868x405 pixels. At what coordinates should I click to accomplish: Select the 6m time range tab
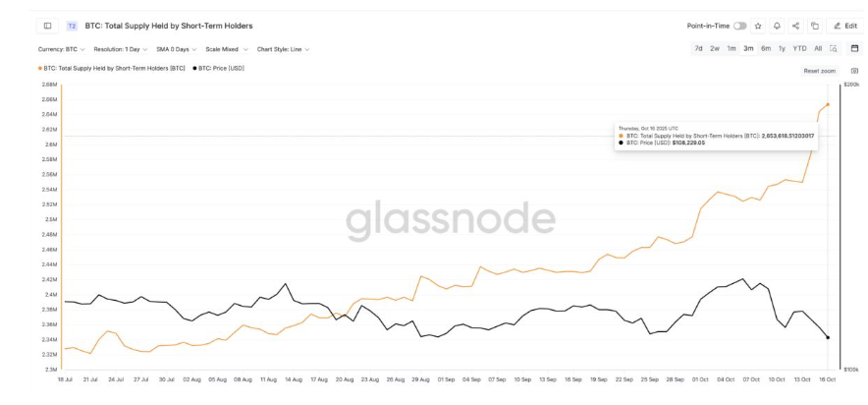coord(766,48)
